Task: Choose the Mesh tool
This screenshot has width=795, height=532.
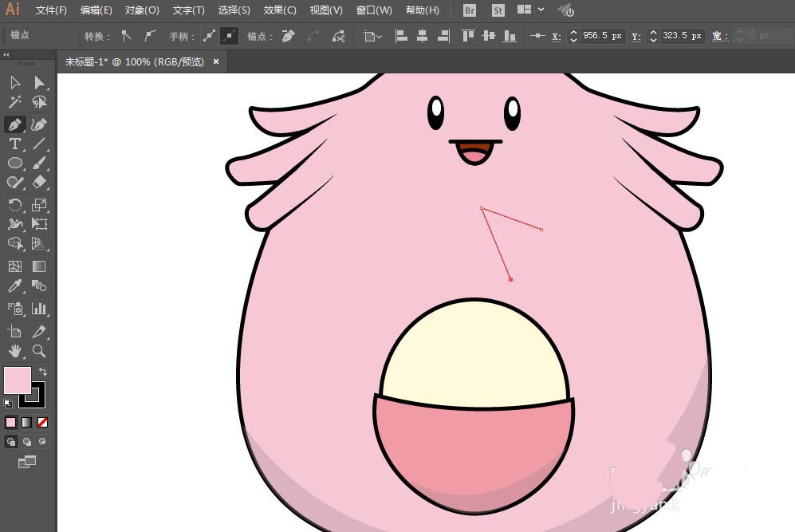Action: click(15, 266)
